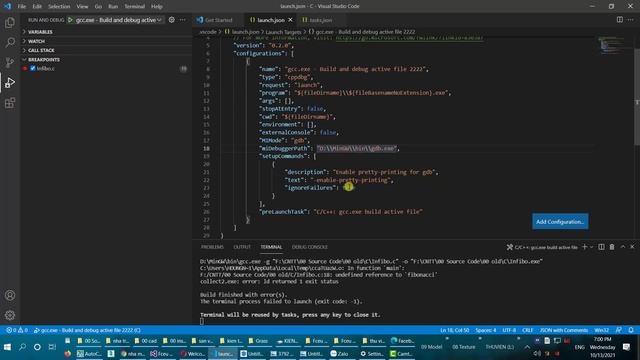Screen dimensions: 640x360
Task: Open the Help menu
Action: 157,7
